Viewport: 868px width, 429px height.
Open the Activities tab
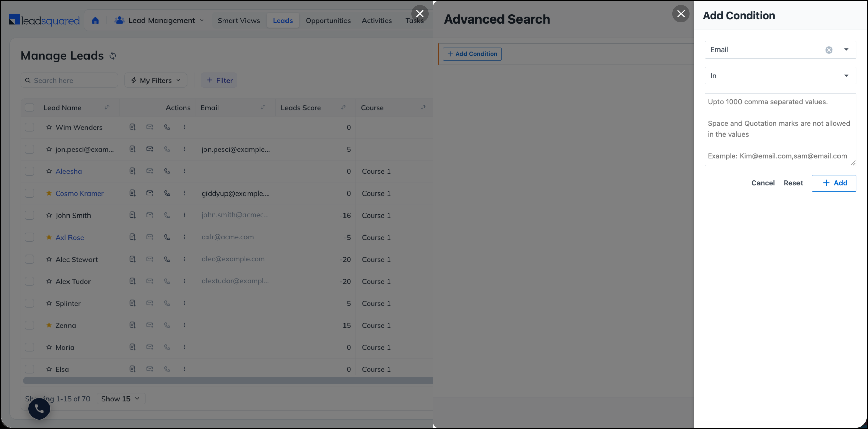[x=377, y=21]
